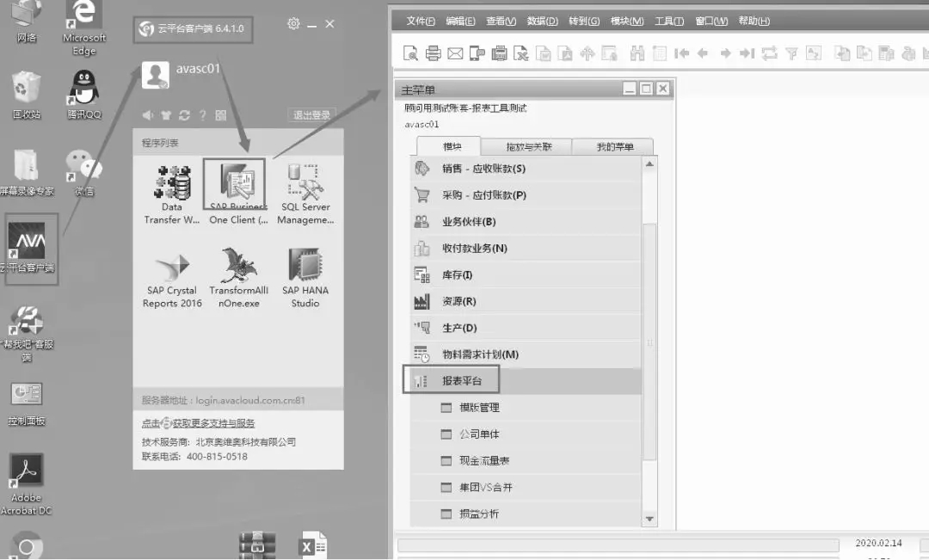The image size is (929, 560).
Task: Jump to first record arrow icon
Action: (682, 53)
